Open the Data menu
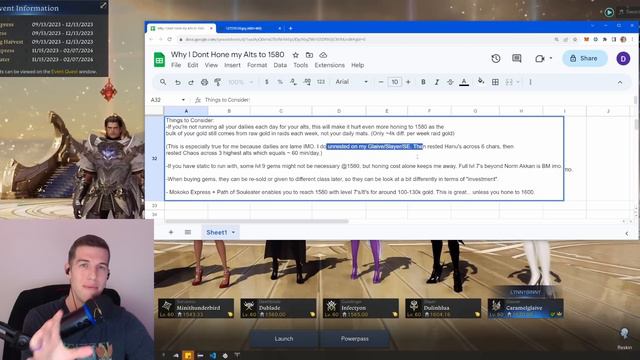The width and height of the screenshot is (640, 360). (x=280, y=65)
